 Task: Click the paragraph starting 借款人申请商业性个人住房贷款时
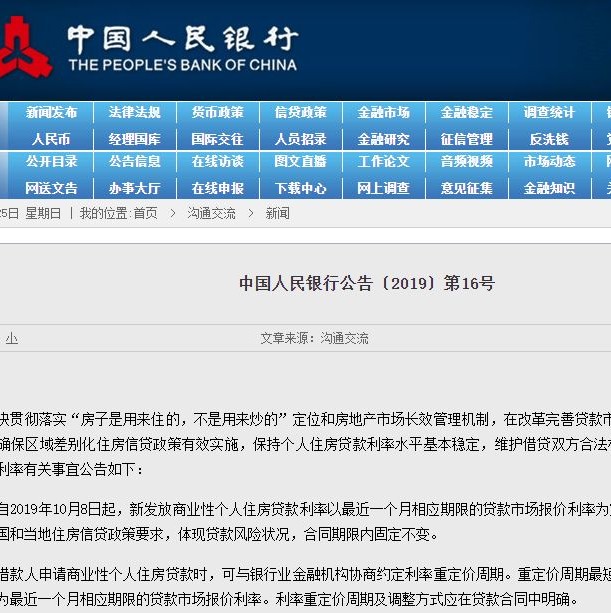click(x=305, y=586)
